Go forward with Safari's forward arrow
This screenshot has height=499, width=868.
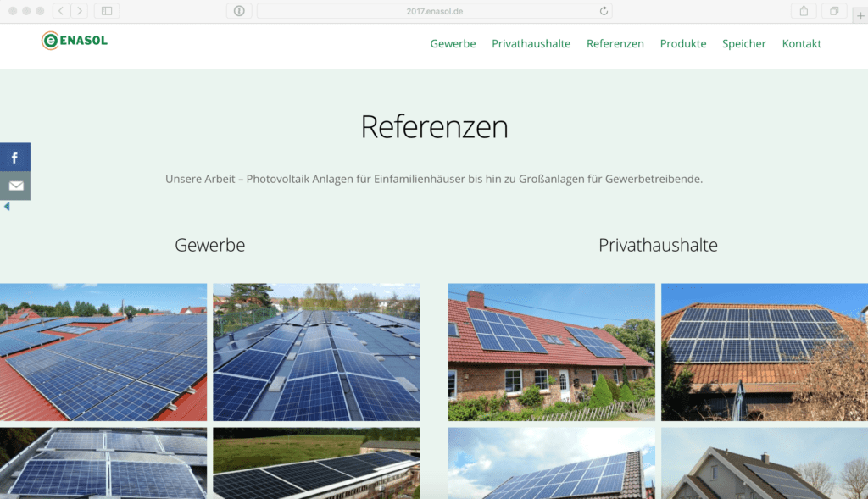click(x=79, y=10)
